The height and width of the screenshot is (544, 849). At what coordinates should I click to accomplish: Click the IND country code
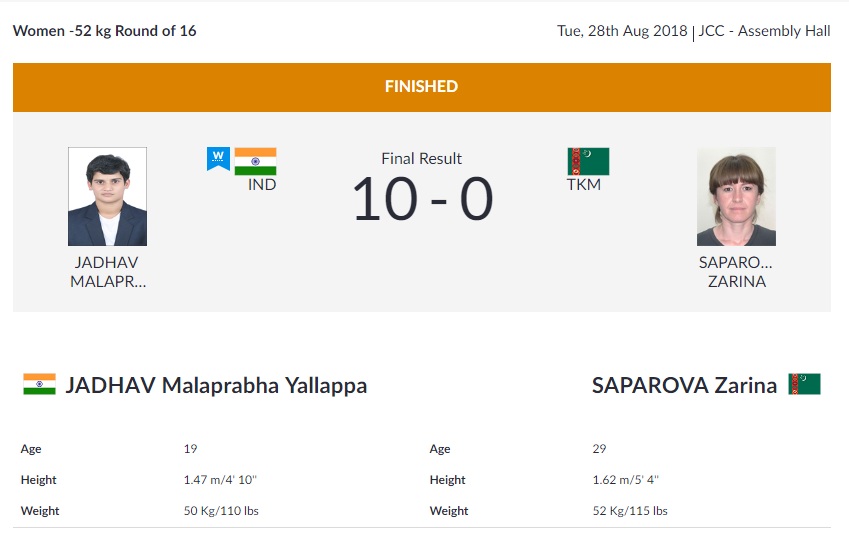(262, 185)
